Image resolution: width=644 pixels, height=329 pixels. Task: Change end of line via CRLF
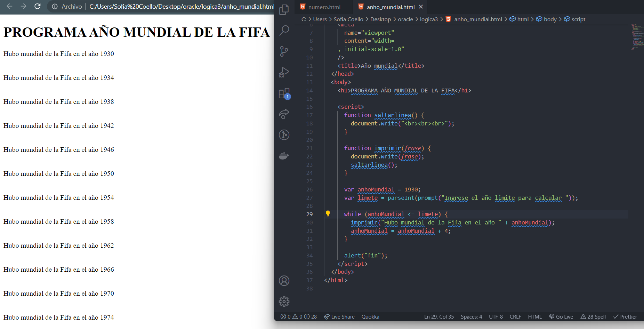click(515, 317)
